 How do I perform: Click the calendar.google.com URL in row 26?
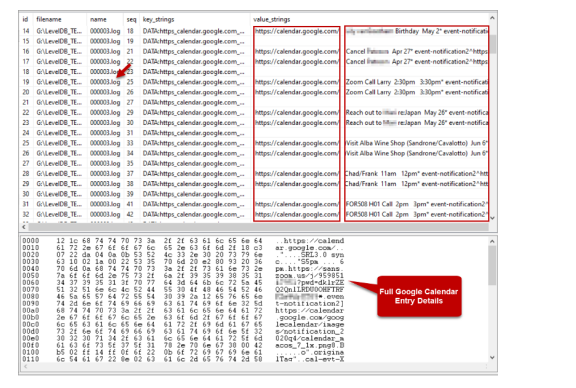pyautogui.click(x=296, y=153)
